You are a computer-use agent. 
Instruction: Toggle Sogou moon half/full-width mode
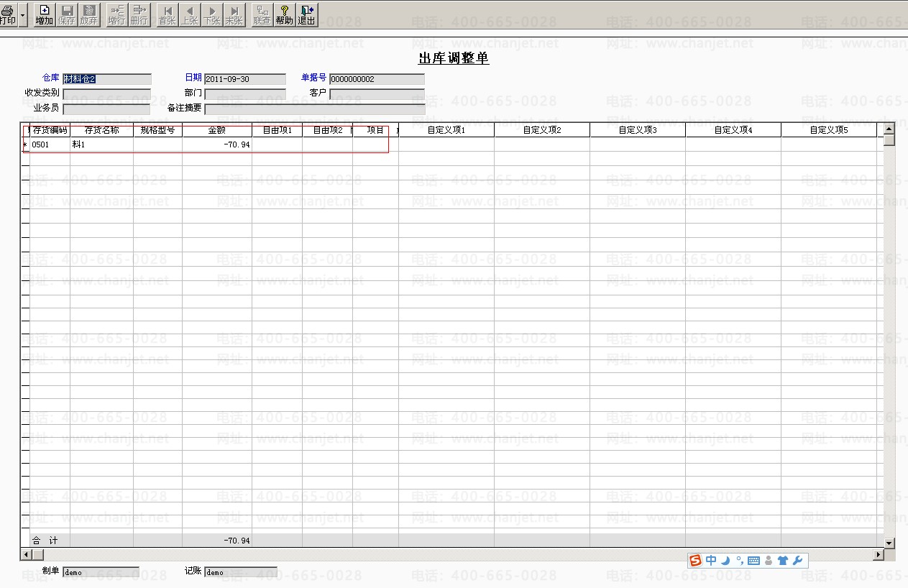click(x=726, y=561)
